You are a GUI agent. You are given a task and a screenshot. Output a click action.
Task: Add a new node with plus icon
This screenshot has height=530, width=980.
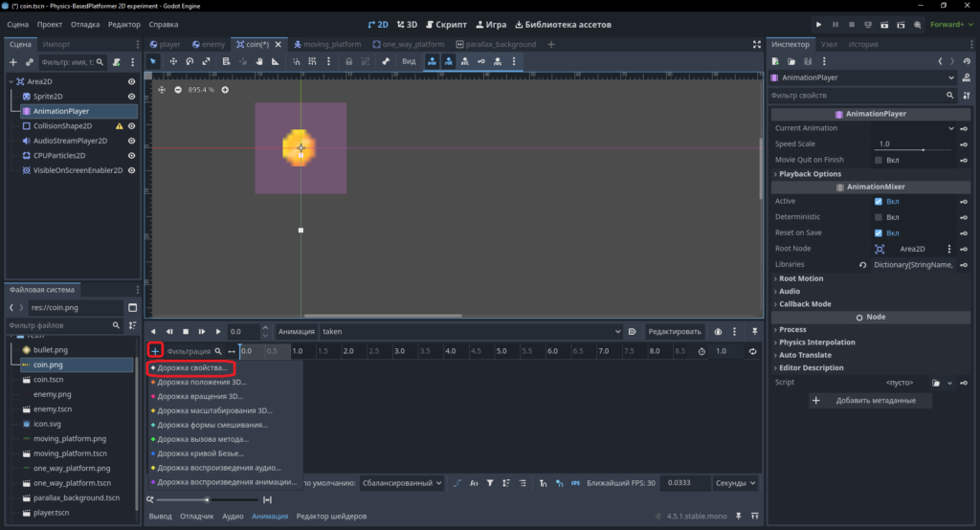coord(13,62)
